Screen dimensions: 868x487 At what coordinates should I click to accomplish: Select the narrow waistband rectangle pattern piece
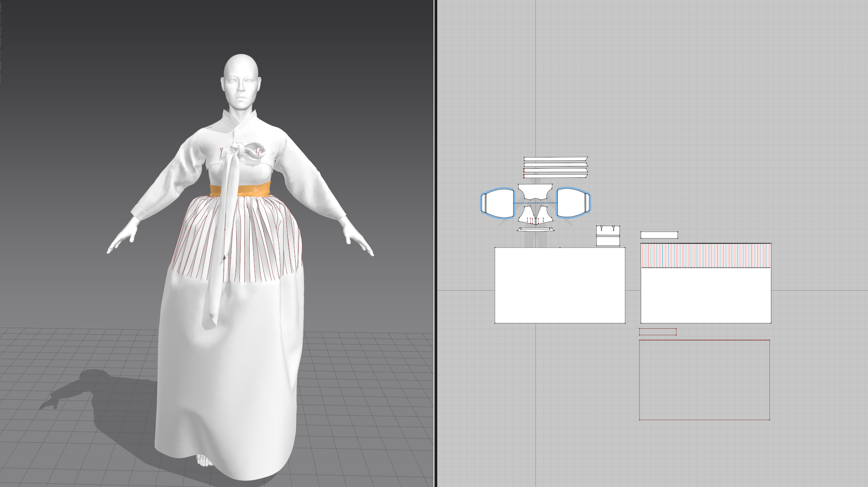pos(659,235)
